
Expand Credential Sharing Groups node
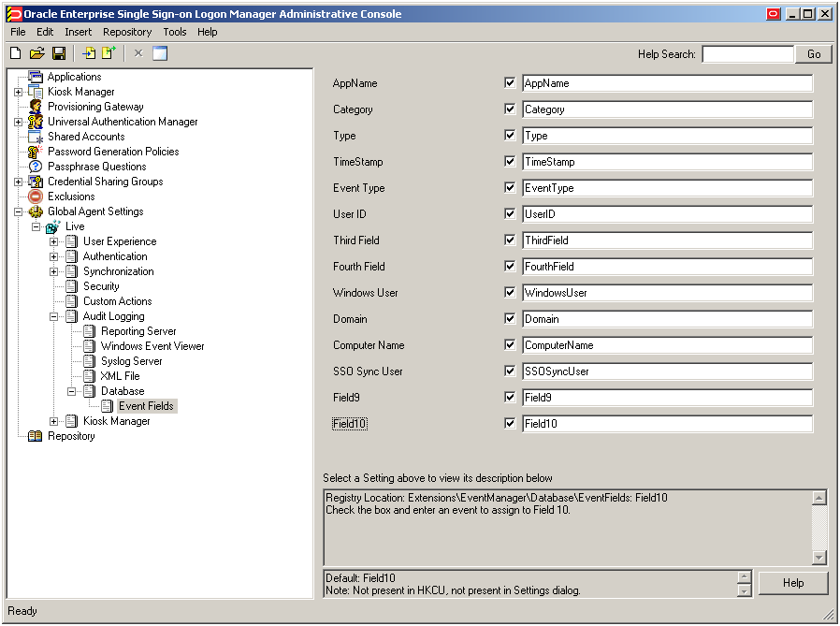(x=18, y=182)
